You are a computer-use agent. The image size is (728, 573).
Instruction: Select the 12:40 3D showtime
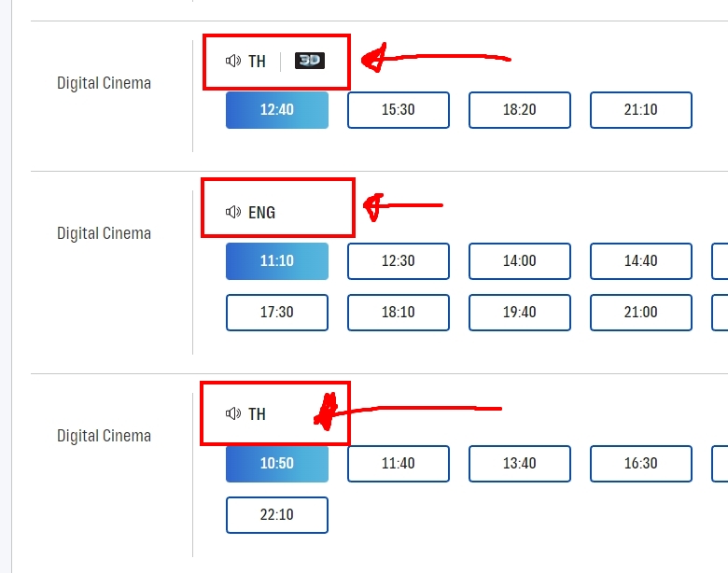pos(277,110)
